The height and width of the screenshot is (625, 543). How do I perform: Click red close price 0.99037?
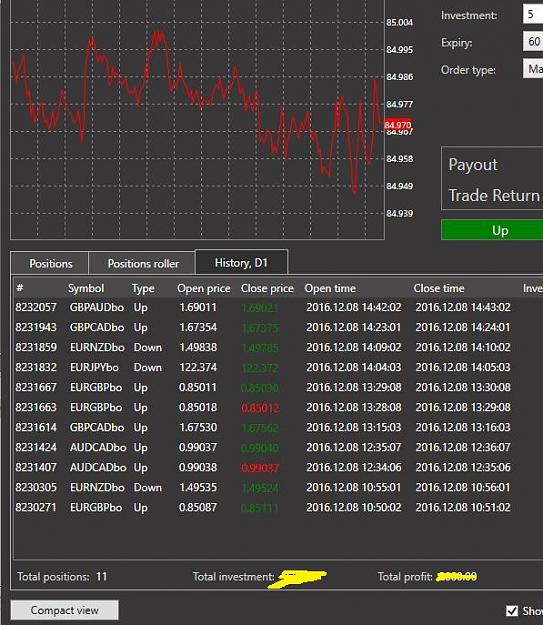pos(260,468)
